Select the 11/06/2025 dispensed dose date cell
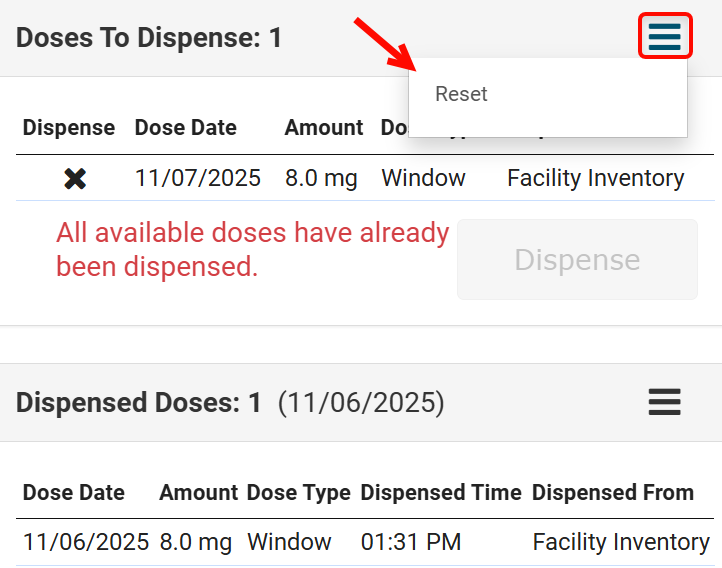This screenshot has width=722, height=568. [85, 542]
